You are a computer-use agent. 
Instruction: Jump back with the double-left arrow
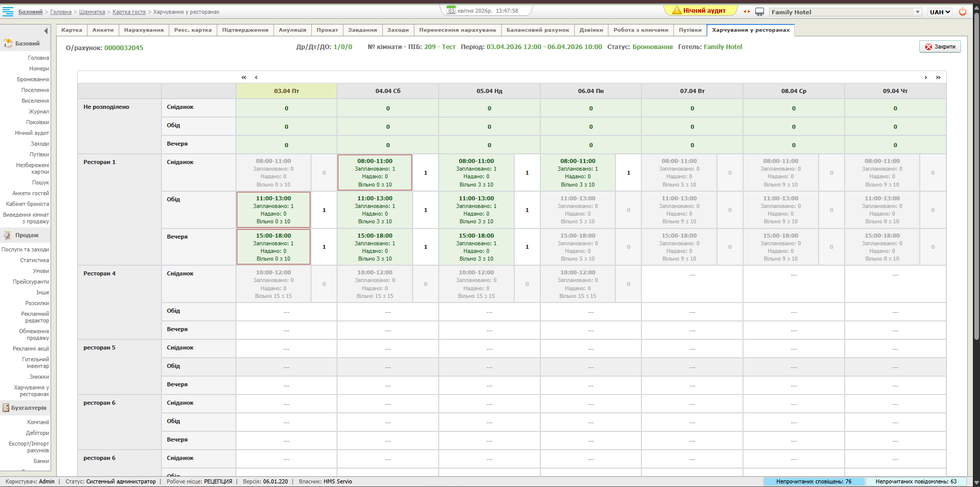[x=244, y=77]
